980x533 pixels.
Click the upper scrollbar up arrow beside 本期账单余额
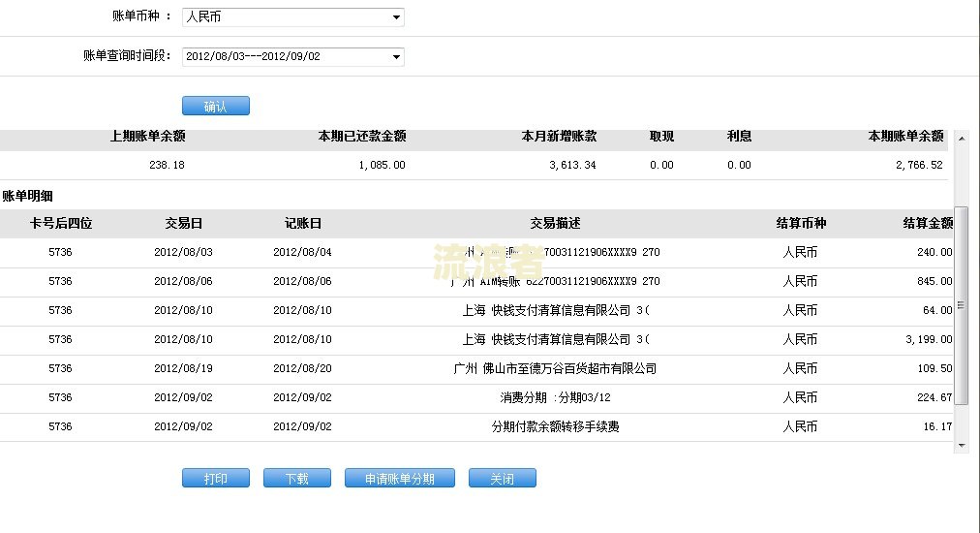click(x=962, y=139)
